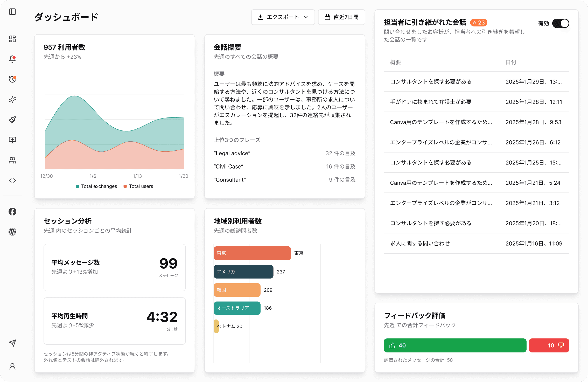The width and height of the screenshot is (588, 382).
Task: Open the dashboard grid icon
Action: [x=12, y=39]
